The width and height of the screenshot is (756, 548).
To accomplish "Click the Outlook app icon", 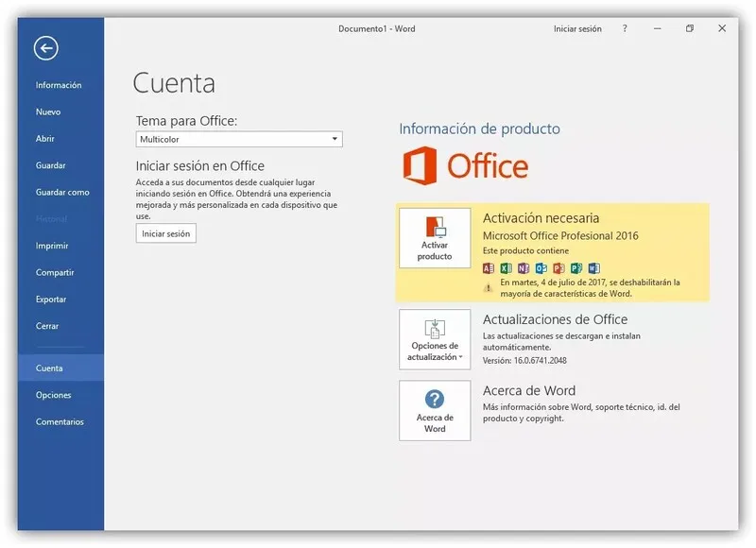I will [541, 268].
